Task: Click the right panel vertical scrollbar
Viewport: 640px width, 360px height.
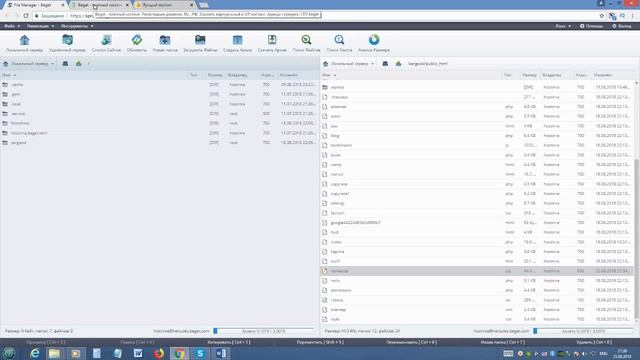Action: tap(636, 239)
